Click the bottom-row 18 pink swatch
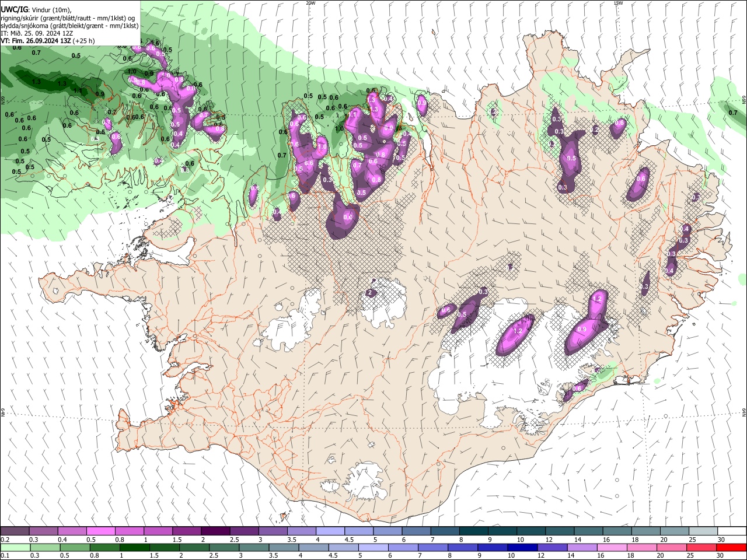Viewport: 747px width, 560px height. pos(641,548)
